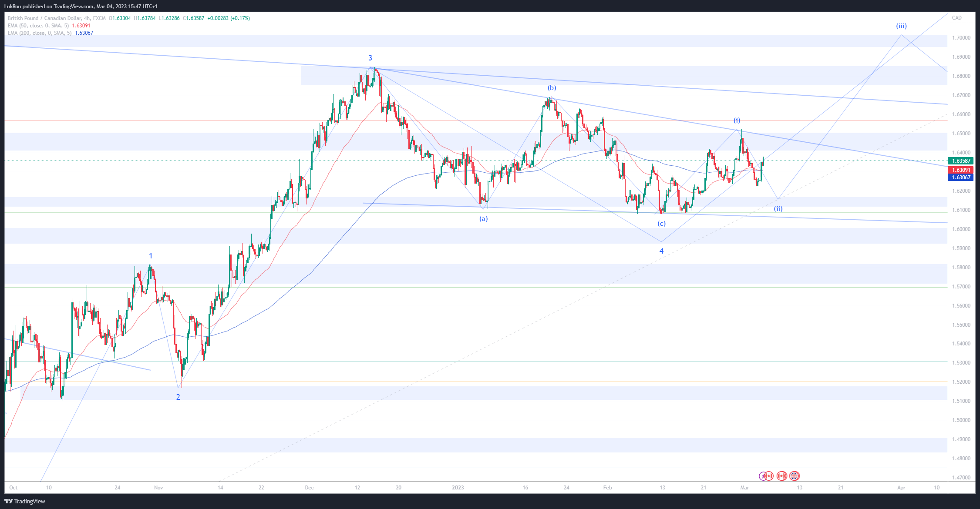Click the United Kingdom flag event icon

(x=795, y=476)
